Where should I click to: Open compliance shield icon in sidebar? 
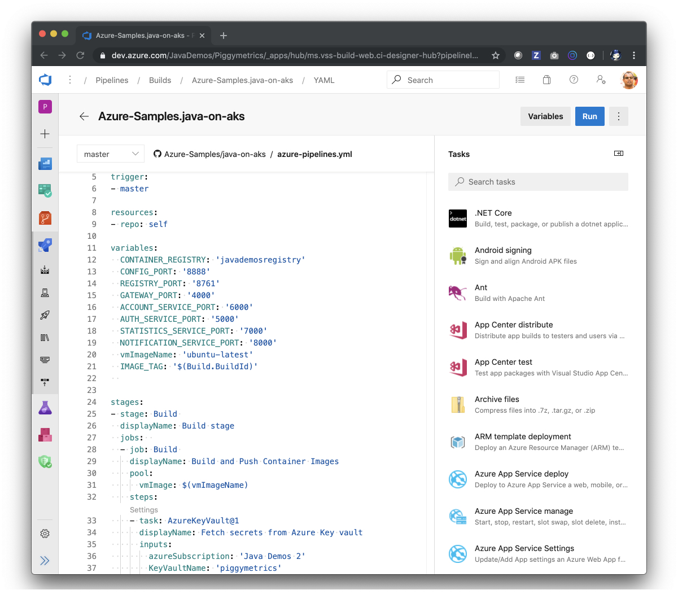45,462
